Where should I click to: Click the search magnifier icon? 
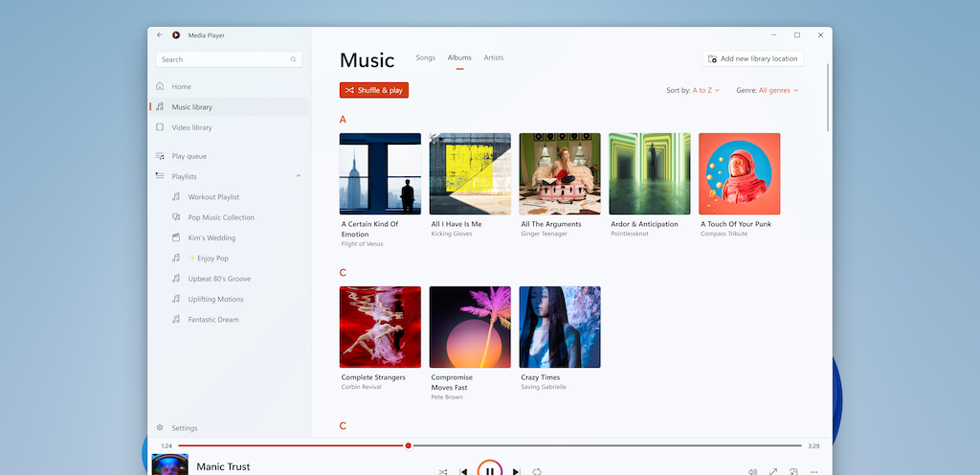coord(294,59)
